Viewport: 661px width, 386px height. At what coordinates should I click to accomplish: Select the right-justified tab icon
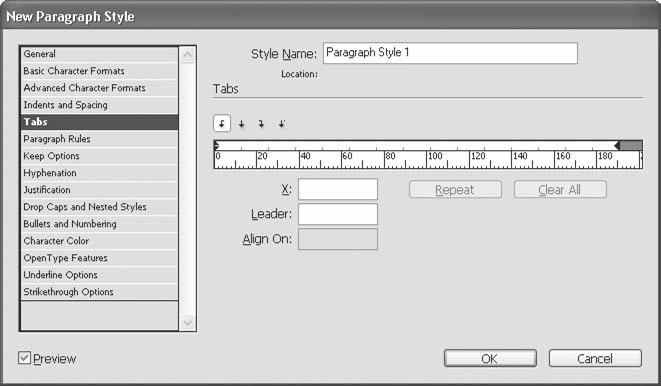point(261,124)
